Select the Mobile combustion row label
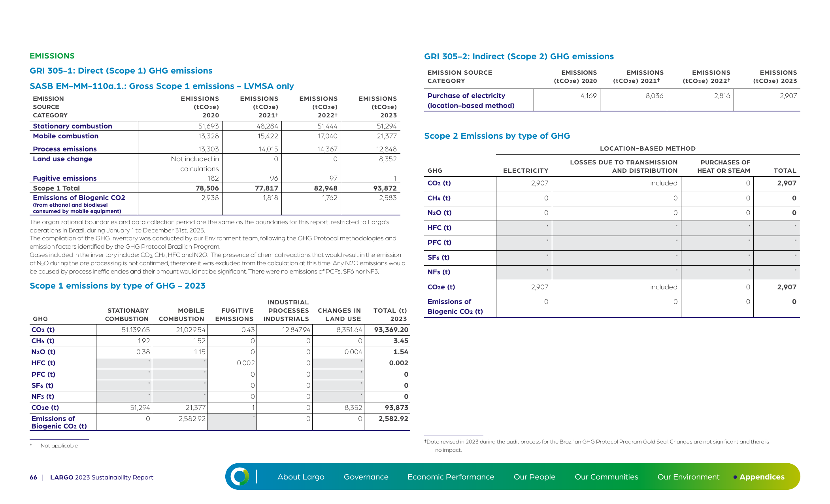Image resolution: width=830 pixels, height=504 pixels. pyautogui.click(x=66, y=136)
